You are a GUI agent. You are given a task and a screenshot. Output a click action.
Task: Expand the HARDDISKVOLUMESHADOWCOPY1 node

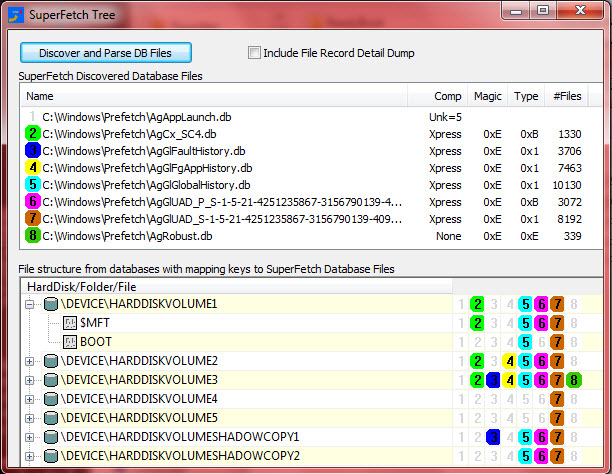[x=29, y=437]
